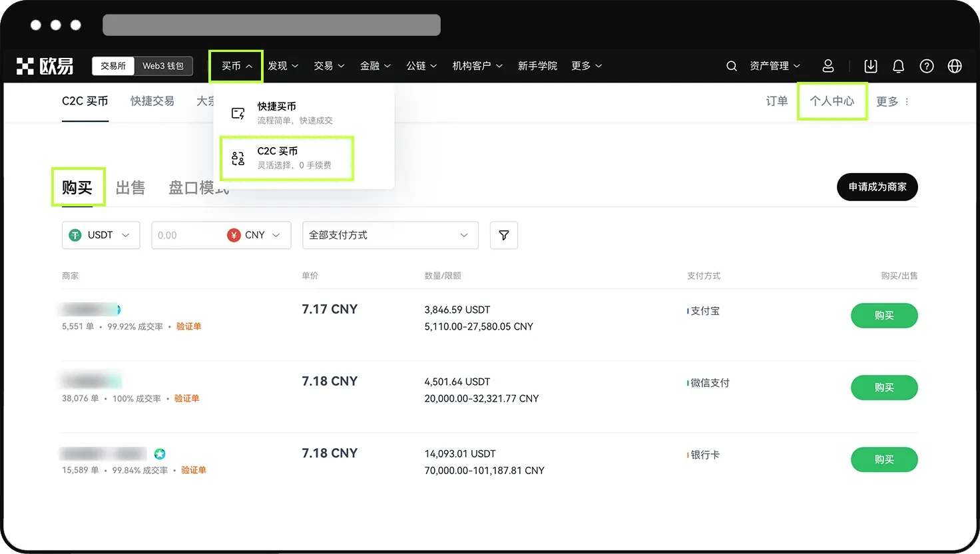Select C2C 买币 from dropdown menu
The height and width of the screenshot is (554, 980).
coord(287,158)
